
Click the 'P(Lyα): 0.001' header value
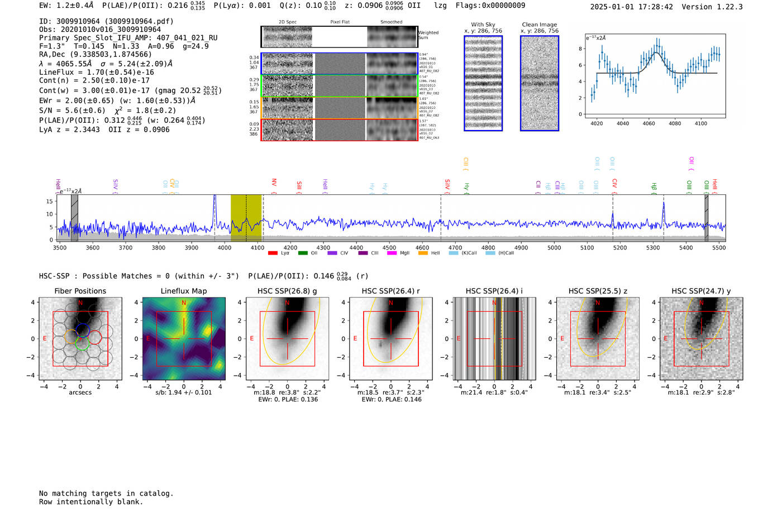[x=242, y=6]
